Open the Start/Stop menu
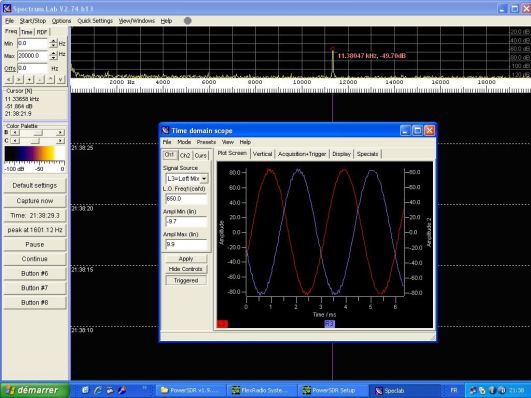The width and height of the screenshot is (531, 398). pyautogui.click(x=33, y=21)
